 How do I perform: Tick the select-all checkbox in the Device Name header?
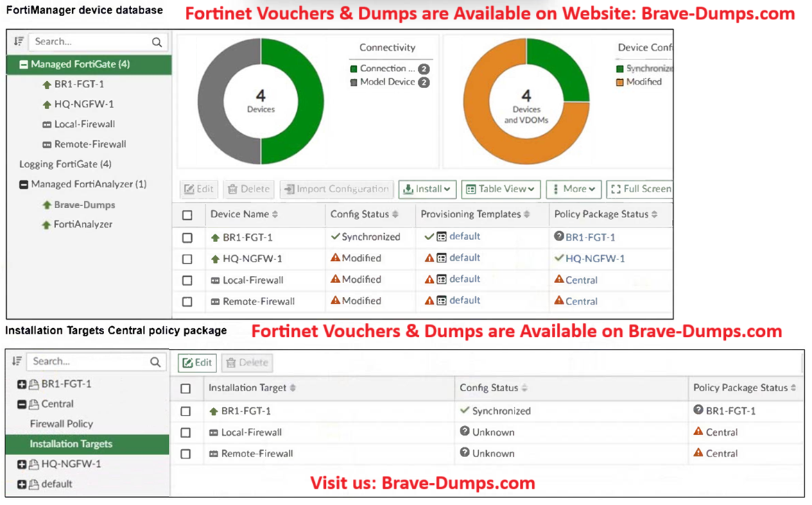click(187, 215)
